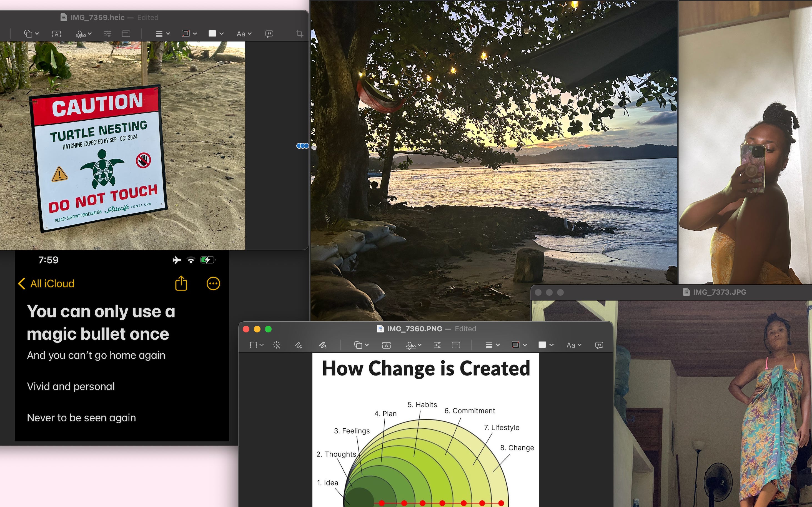Viewport: 812px width, 507px height.
Task: Open Shapes menu in IMG_7359.heic toolbar
Action: [x=31, y=34]
